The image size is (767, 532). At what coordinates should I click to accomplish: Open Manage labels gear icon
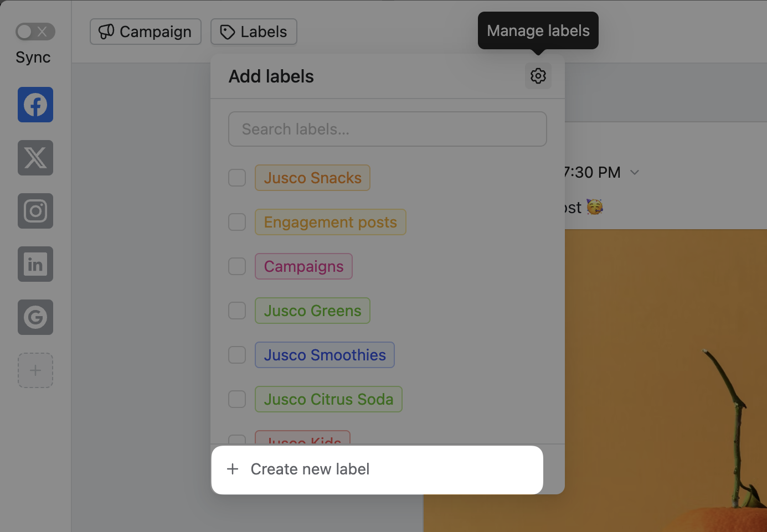tap(538, 76)
